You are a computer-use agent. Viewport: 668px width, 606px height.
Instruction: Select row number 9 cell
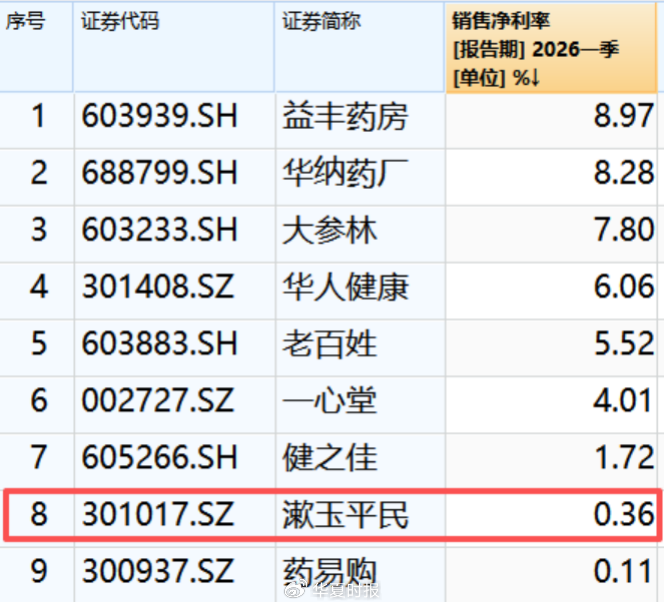(37, 575)
